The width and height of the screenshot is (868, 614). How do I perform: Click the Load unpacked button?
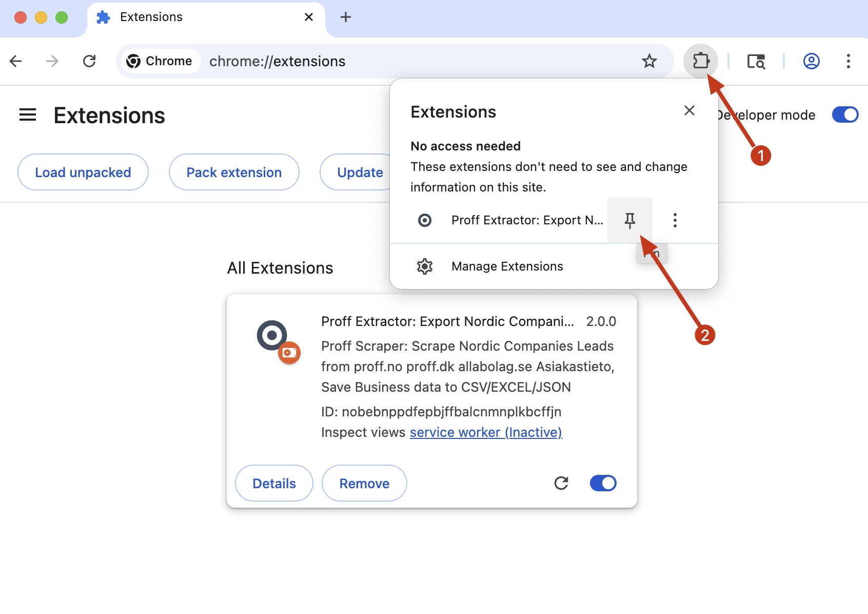coord(83,172)
